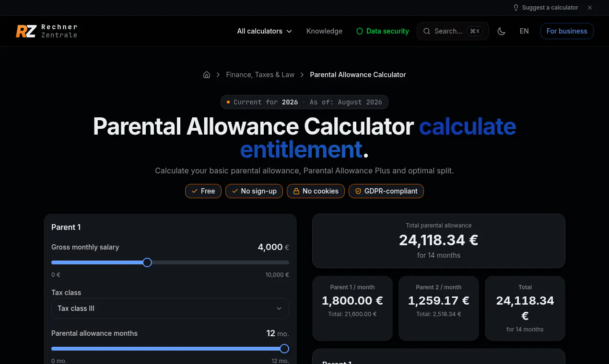Expand the All calculators menu
This screenshot has height=364, width=609.
tap(265, 31)
